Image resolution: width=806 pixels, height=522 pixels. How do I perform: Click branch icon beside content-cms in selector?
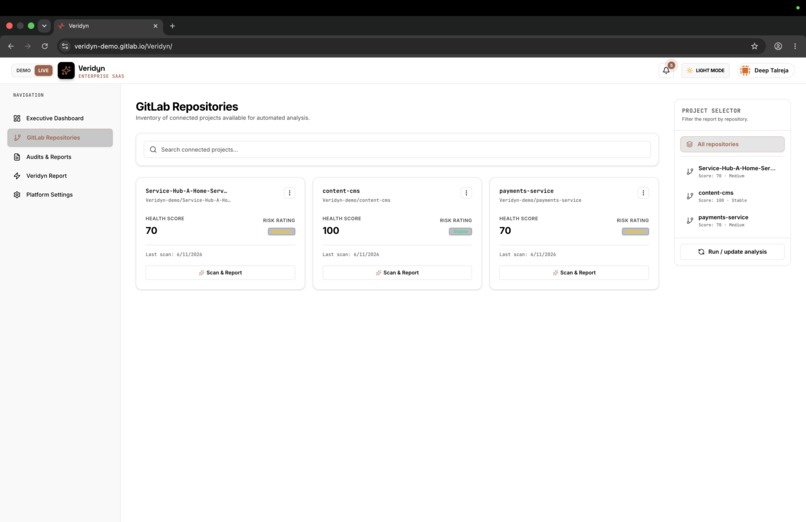coord(690,196)
